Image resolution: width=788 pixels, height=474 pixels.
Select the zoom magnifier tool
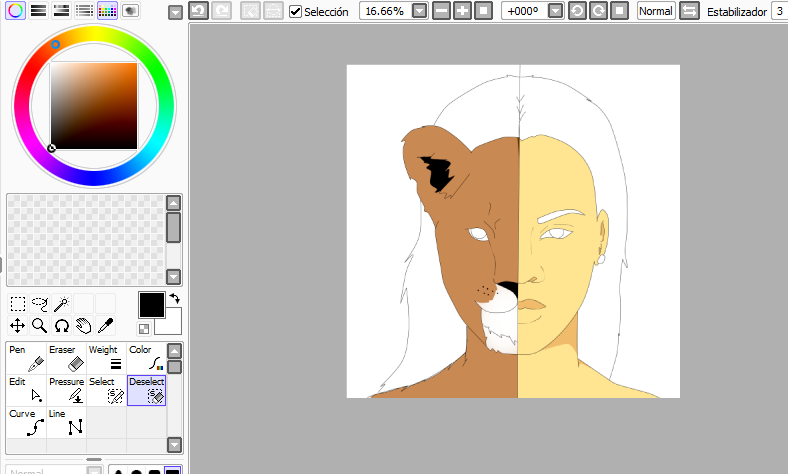[x=40, y=326]
